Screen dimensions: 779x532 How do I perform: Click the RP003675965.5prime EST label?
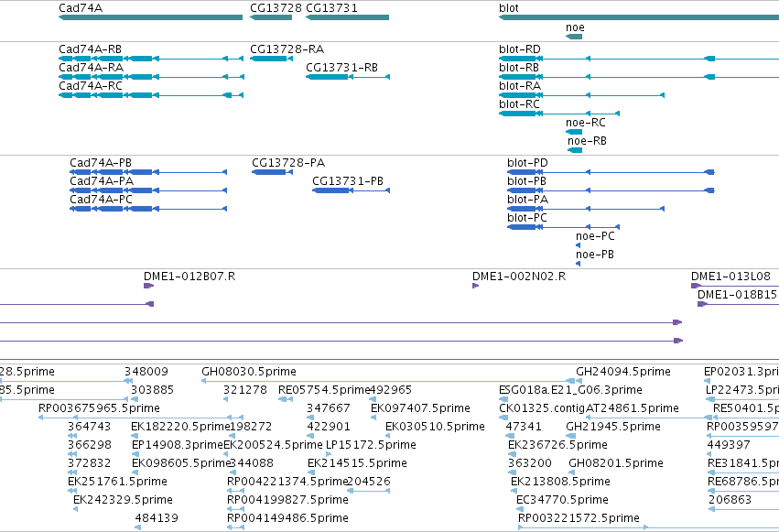click(x=99, y=408)
